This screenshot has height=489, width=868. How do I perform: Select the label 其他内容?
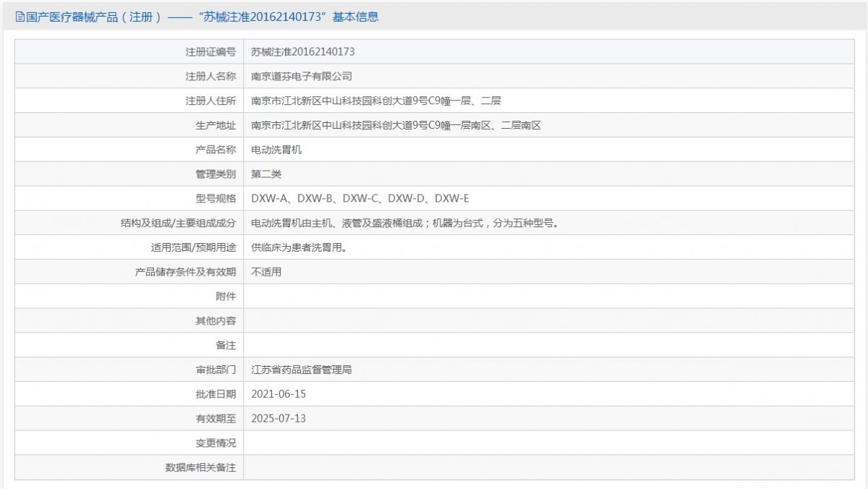(x=216, y=321)
